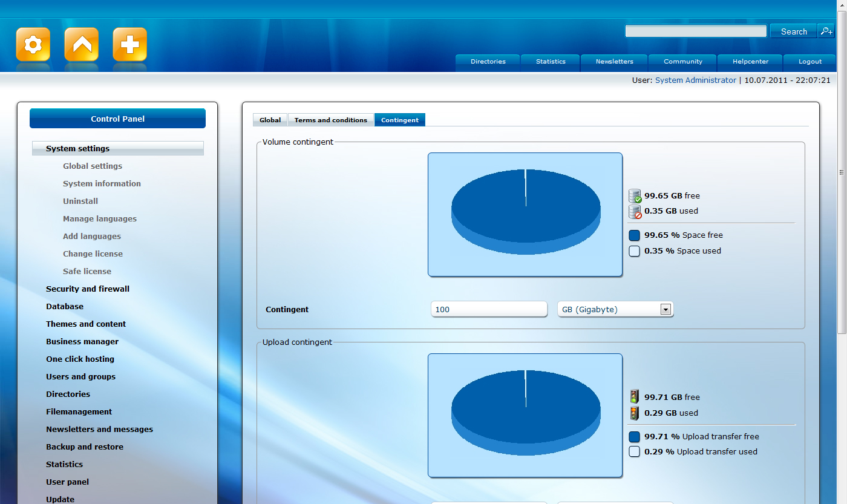Open Add languages in sidebar
Viewport: 847px width, 504px height.
(92, 236)
